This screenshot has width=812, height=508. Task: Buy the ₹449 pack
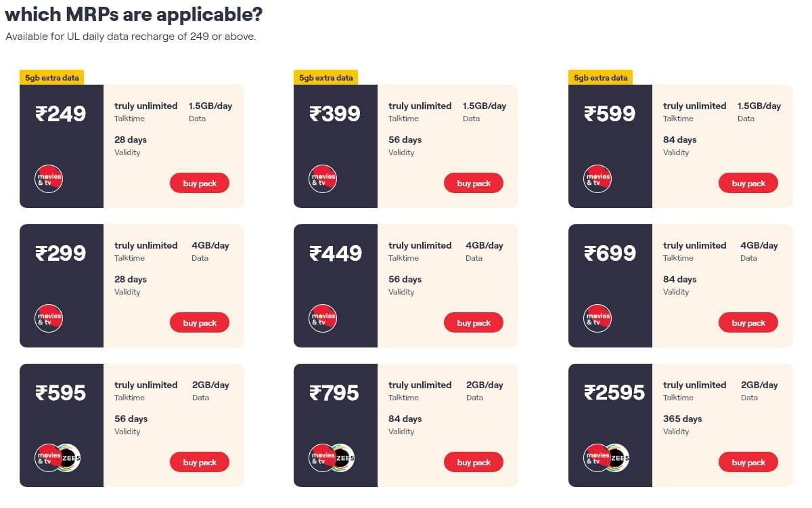(474, 322)
